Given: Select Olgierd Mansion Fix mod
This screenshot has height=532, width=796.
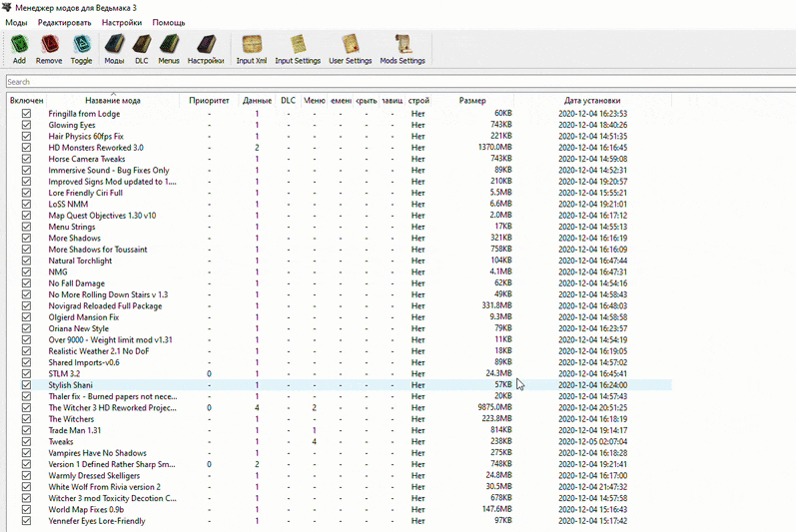Looking at the screenshot, I should [84, 317].
